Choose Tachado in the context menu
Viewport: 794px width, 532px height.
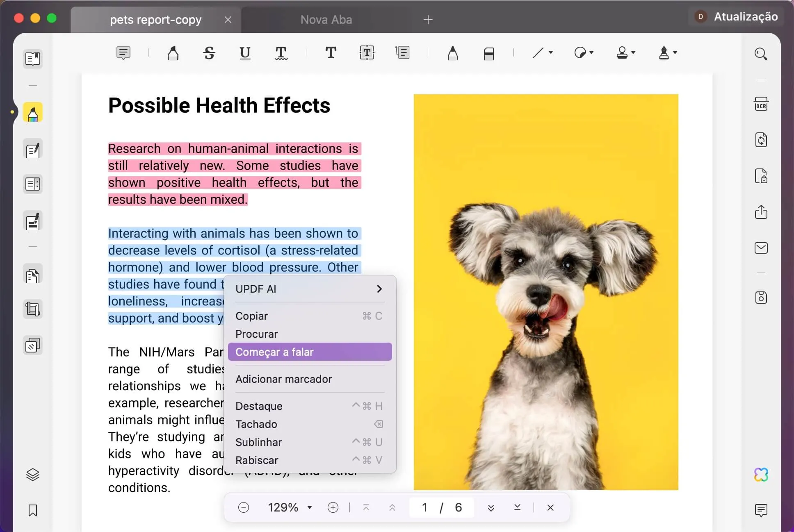(x=310, y=424)
